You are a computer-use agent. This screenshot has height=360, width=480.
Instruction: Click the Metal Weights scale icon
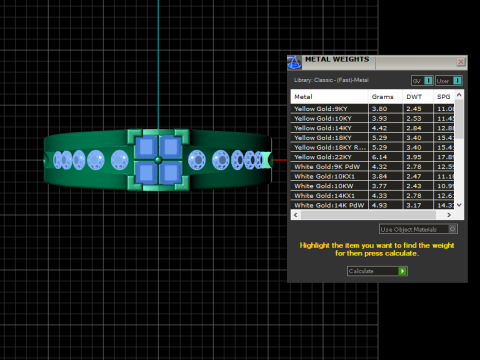294,63
